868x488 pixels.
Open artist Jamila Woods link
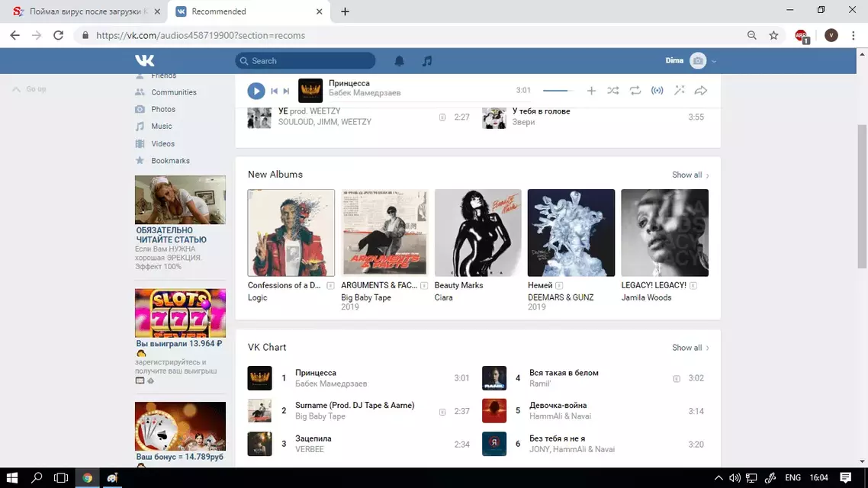point(646,297)
